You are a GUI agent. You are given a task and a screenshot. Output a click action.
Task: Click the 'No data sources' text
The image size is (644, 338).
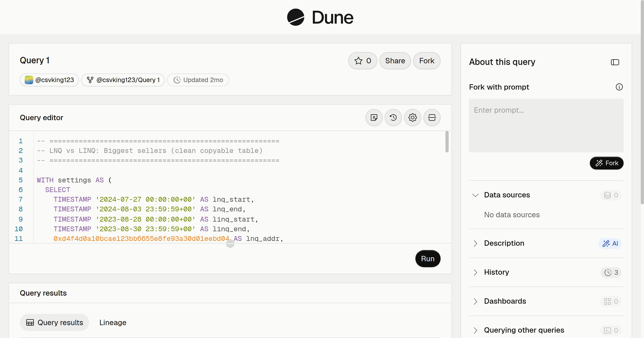coord(512,215)
